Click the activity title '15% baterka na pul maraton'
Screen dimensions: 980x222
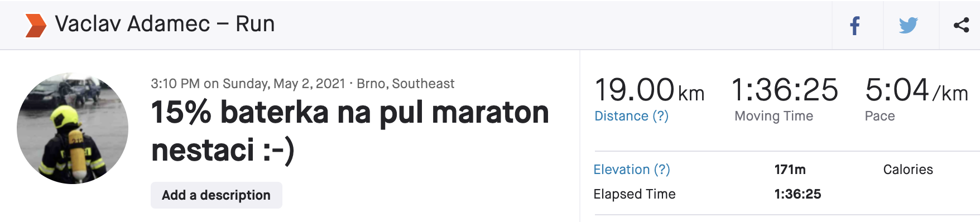(350, 112)
